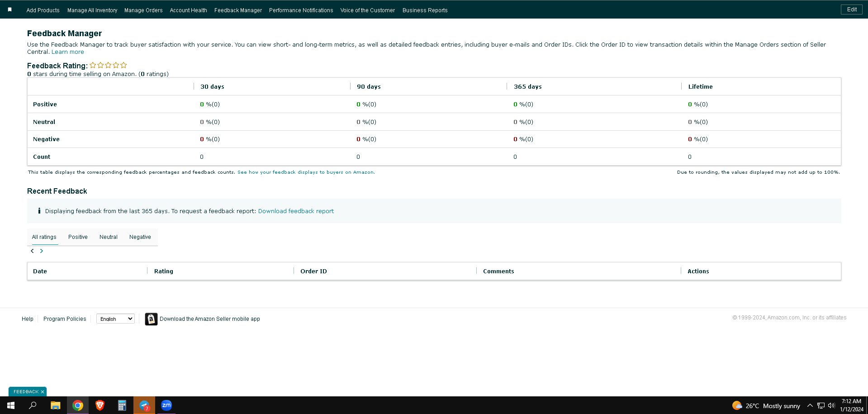Click the Learn more link
868x414 pixels.
(x=68, y=52)
